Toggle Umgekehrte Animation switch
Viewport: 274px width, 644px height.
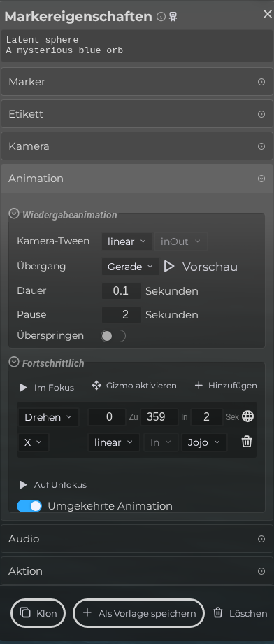point(29,506)
